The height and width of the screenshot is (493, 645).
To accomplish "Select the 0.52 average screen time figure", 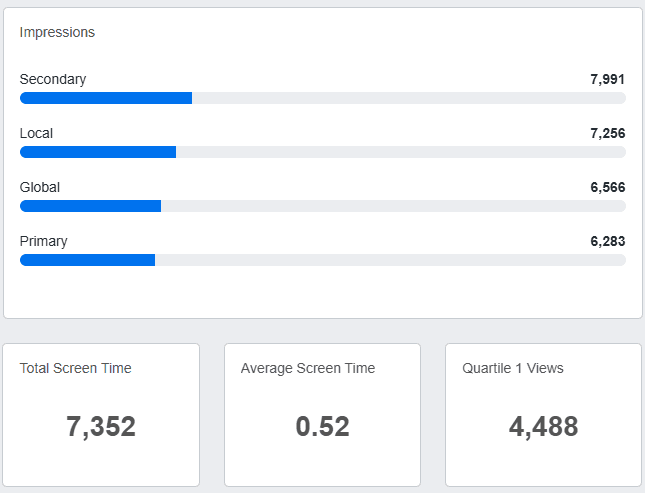I will click(322, 427).
